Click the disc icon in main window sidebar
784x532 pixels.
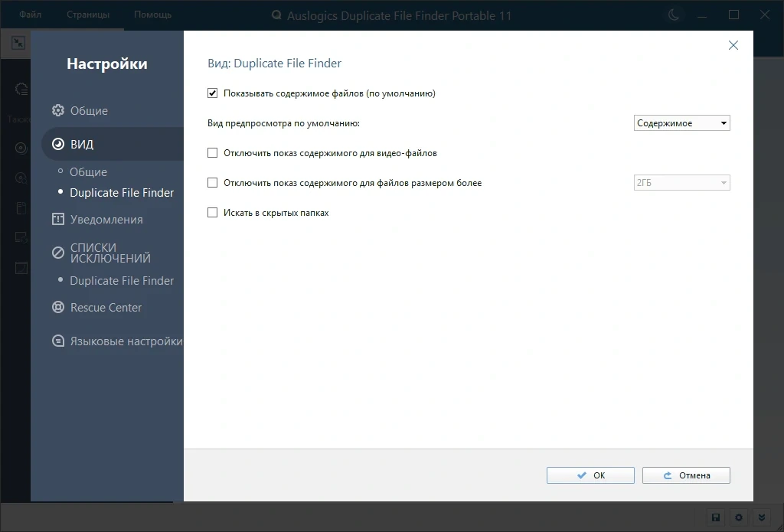coord(21,149)
